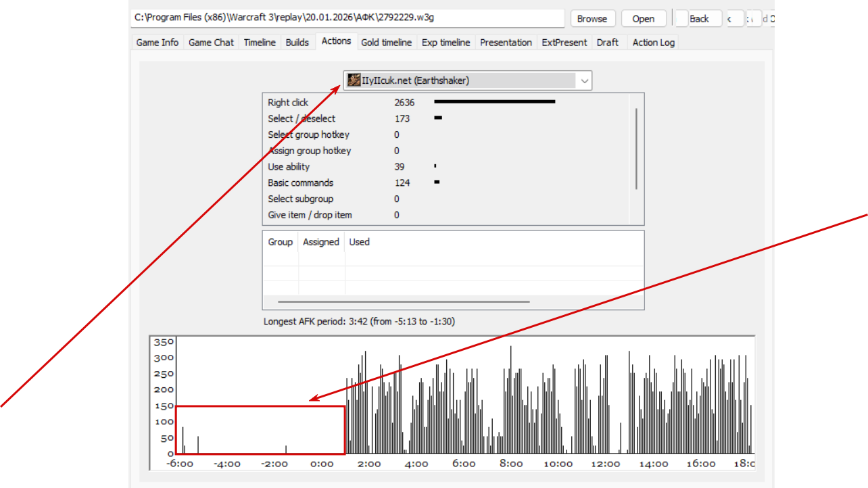868x488 pixels.
Task: Click the "Give item / drop item" label
Action: pos(310,215)
